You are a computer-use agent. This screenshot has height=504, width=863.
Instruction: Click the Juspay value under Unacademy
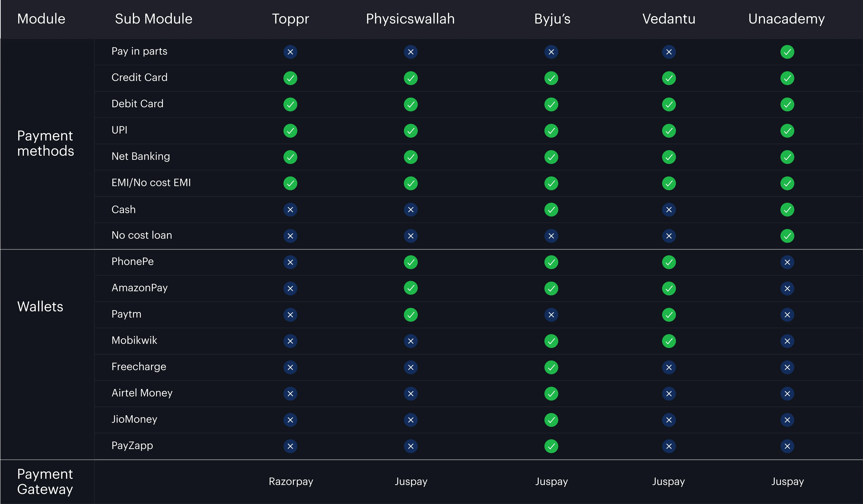click(787, 482)
